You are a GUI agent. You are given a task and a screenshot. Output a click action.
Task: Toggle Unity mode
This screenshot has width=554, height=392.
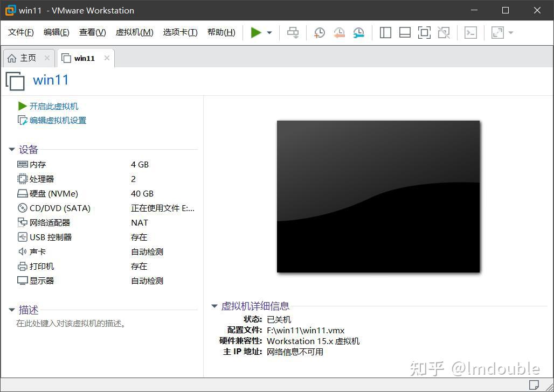(x=444, y=32)
